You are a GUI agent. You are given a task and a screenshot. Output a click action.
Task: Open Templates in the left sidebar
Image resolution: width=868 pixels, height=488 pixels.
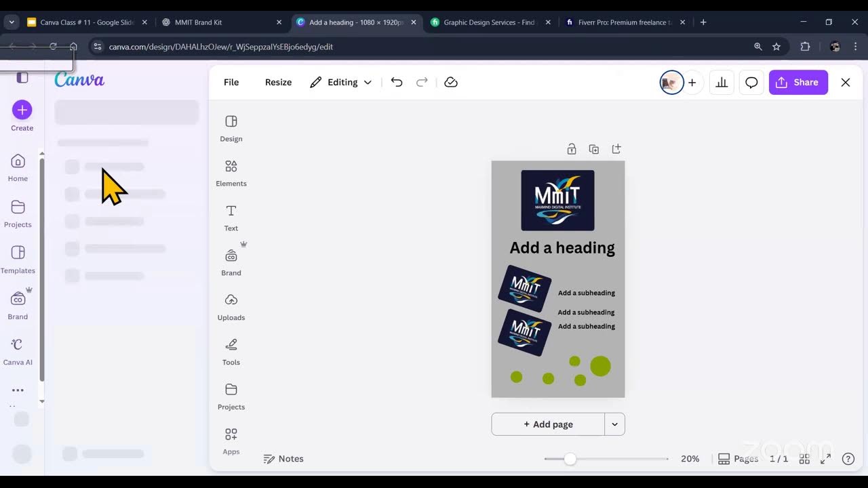18,260
